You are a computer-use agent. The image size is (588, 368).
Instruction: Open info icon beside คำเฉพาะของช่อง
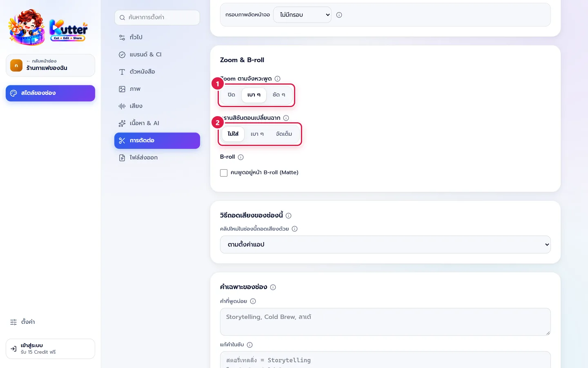pyautogui.click(x=273, y=287)
